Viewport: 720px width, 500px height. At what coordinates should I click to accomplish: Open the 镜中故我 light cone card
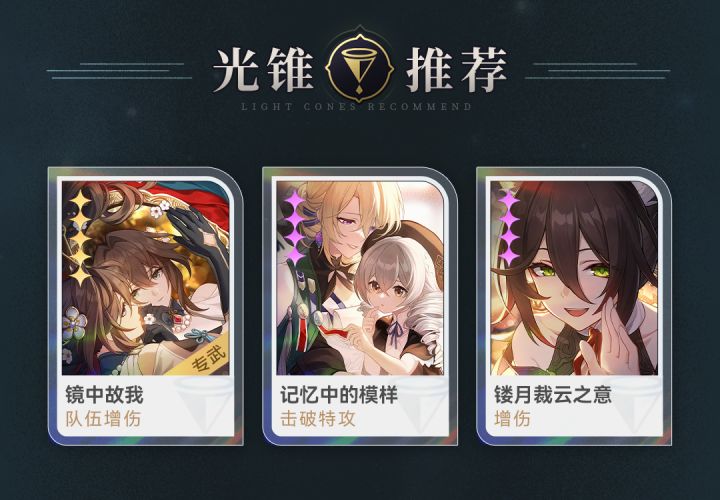(x=146, y=306)
